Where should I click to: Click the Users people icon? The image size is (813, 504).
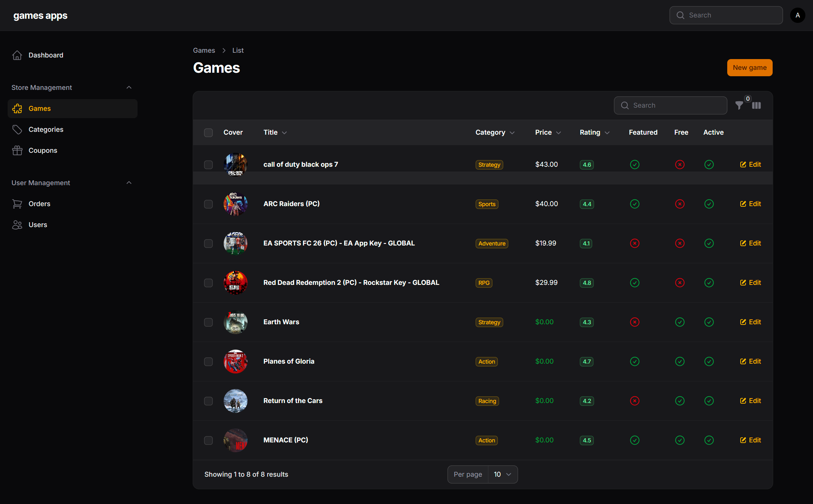pyautogui.click(x=17, y=225)
